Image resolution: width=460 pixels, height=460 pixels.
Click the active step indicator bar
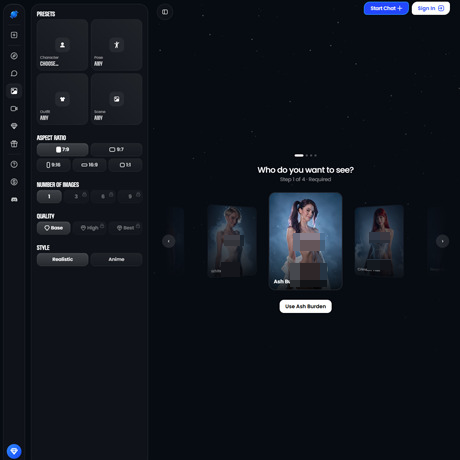299,155
